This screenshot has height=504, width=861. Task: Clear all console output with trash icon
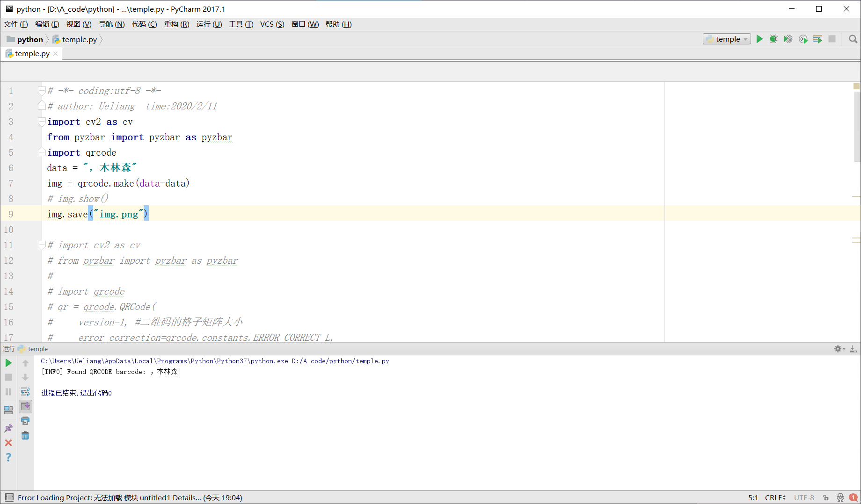pos(25,435)
